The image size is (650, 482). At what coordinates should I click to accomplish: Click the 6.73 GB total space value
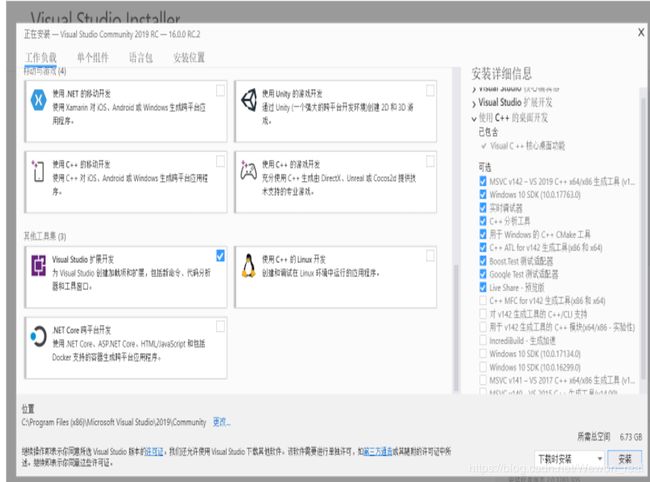click(x=631, y=437)
